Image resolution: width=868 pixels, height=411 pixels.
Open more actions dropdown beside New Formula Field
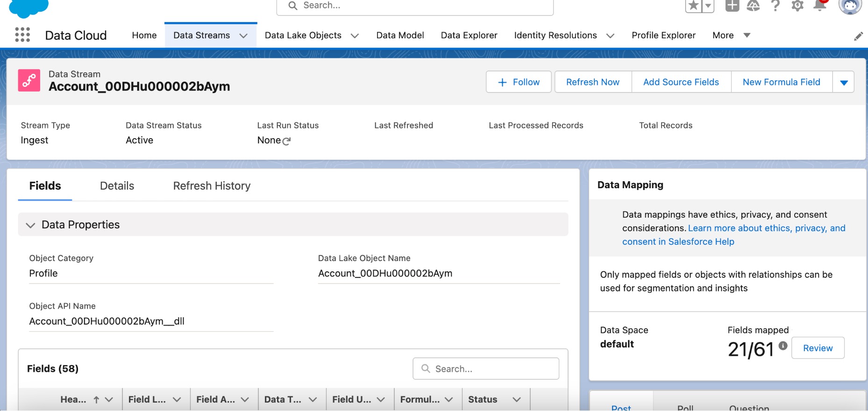844,82
